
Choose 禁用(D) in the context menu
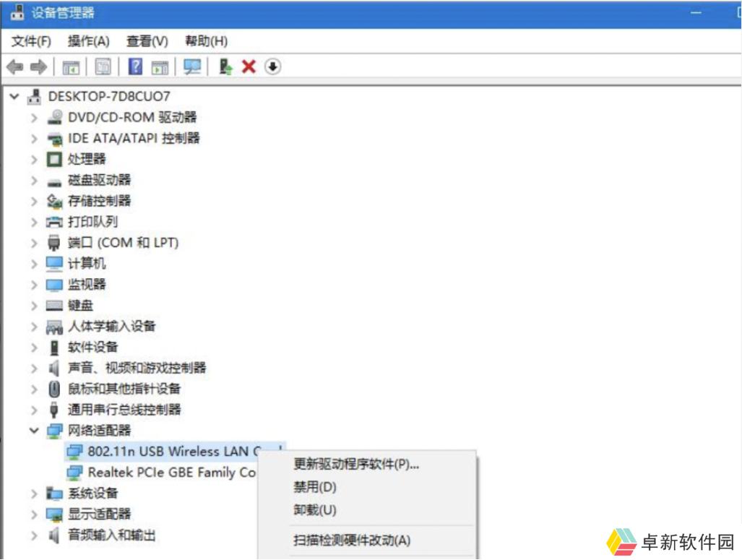tap(315, 486)
